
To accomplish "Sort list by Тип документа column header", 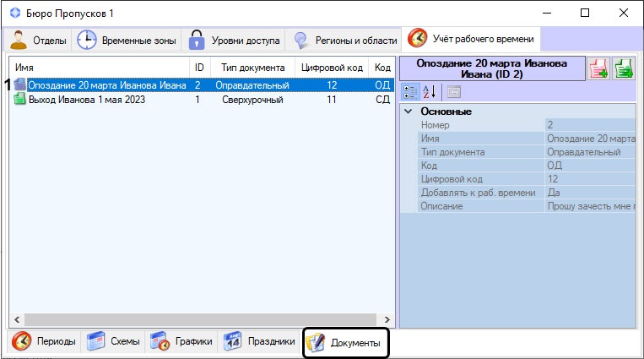I will 252,67.
